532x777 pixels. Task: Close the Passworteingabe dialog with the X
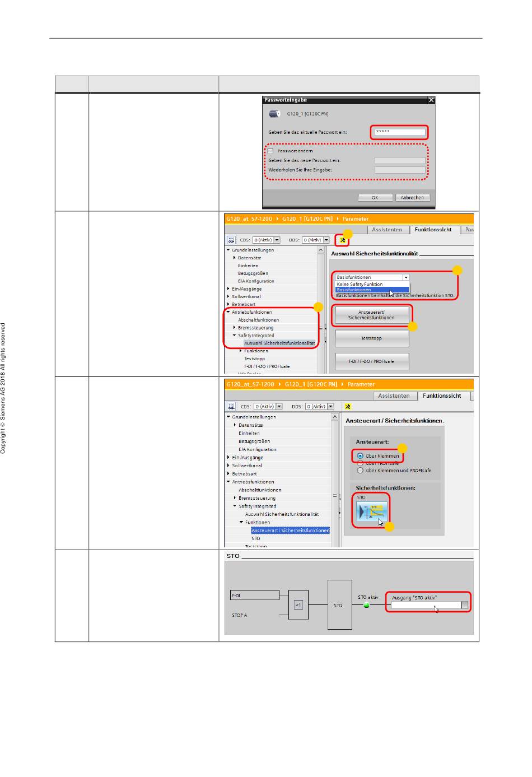pyautogui.click(x=431, y=100)
